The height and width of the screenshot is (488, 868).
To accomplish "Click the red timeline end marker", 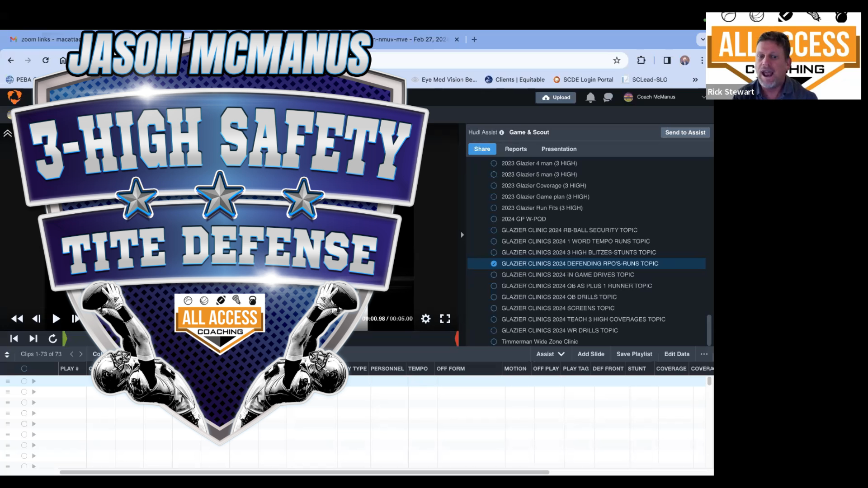I will [x=457, y=338].
